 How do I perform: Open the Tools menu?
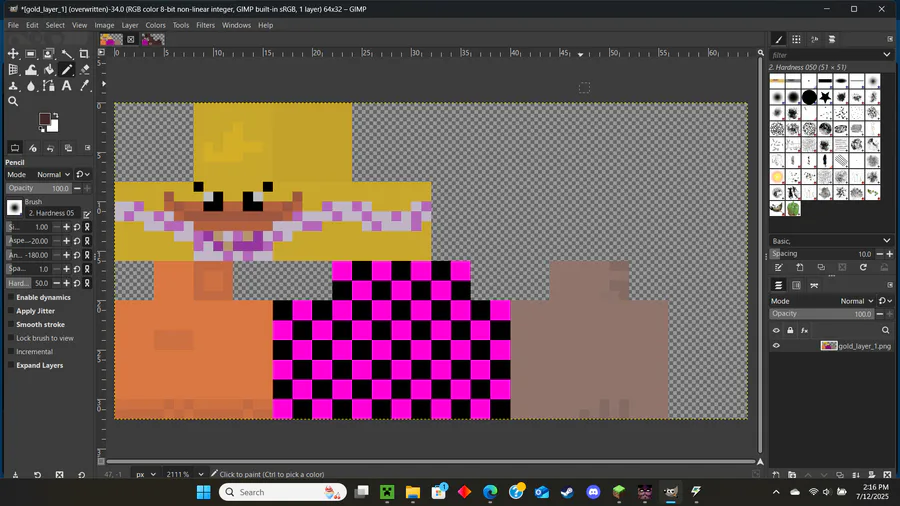[x=181, y=25]
